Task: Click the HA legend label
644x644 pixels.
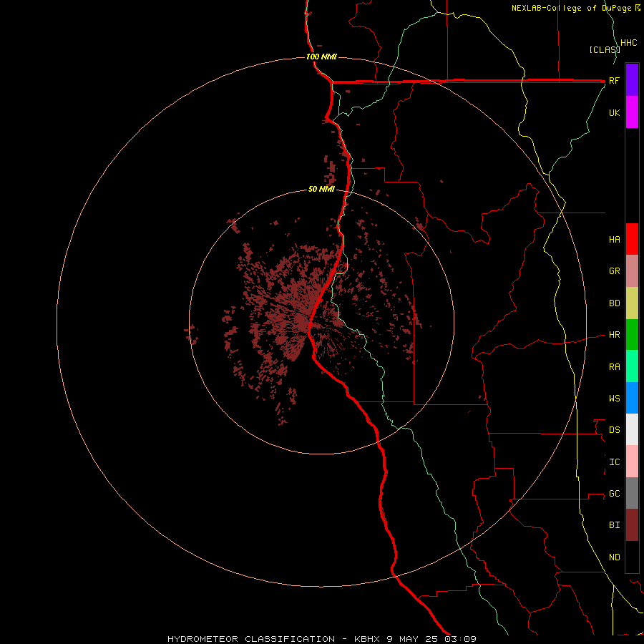Action: tap(614, 240)
